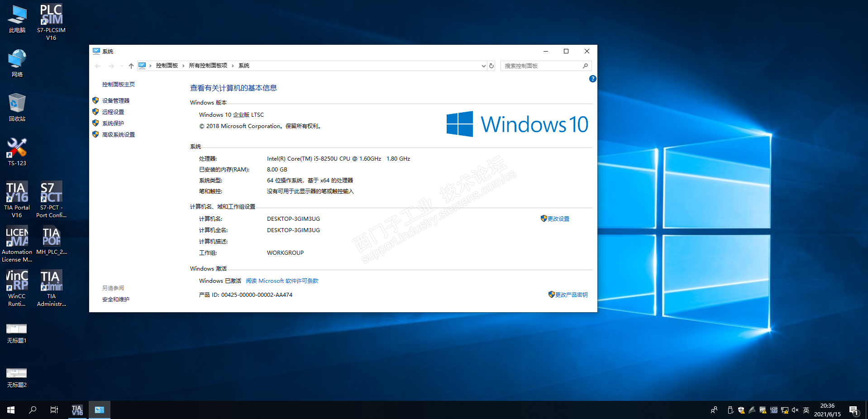868x419 pixels.
Task: Click the safely remove USB tray icon
Action: [x=730, y=410]
